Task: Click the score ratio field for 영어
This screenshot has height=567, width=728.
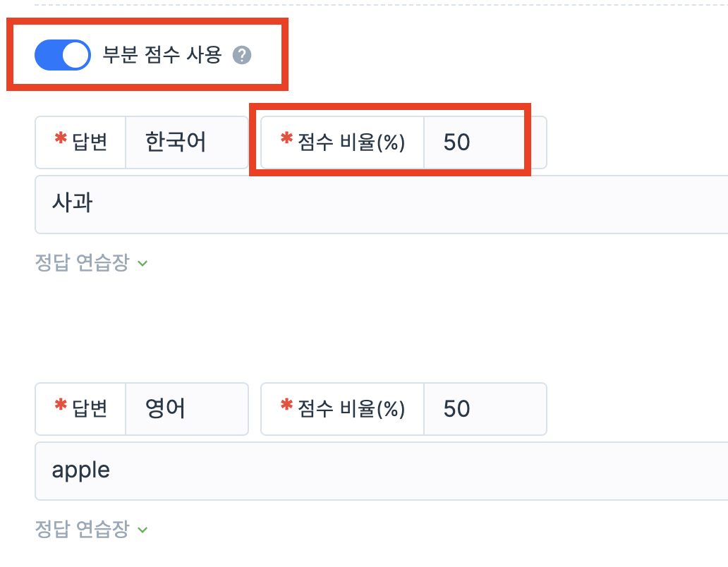Action: click(x=484, y=409)
